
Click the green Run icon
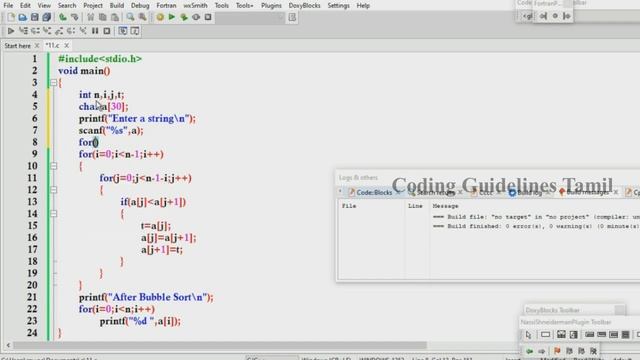(x=172, y=17)
